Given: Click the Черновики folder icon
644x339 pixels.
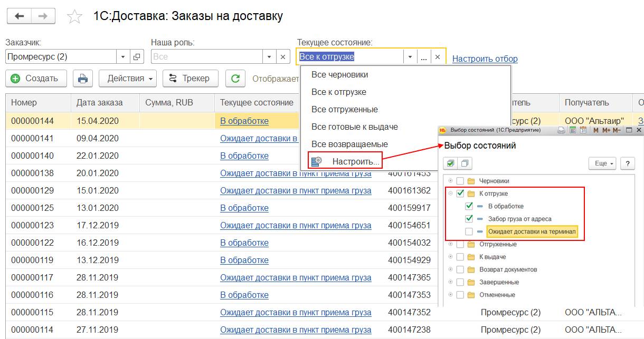Looking at the screenshot, I should [471, 181].
